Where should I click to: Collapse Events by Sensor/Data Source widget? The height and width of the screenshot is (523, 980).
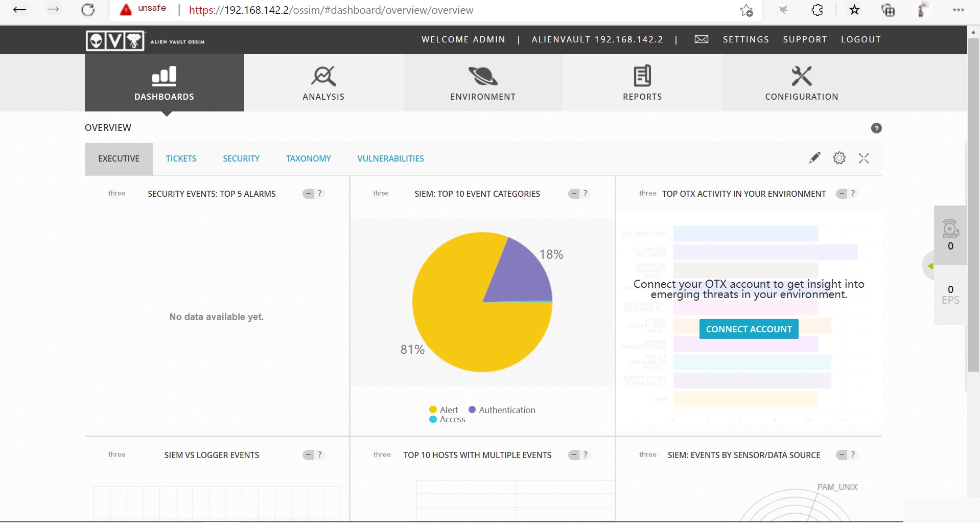841,455
